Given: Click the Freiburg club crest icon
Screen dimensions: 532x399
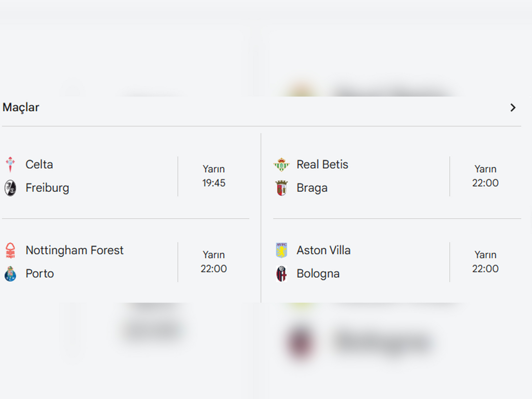Looking at the screenshot, I should pyautogui.click(x=10, y=188).
